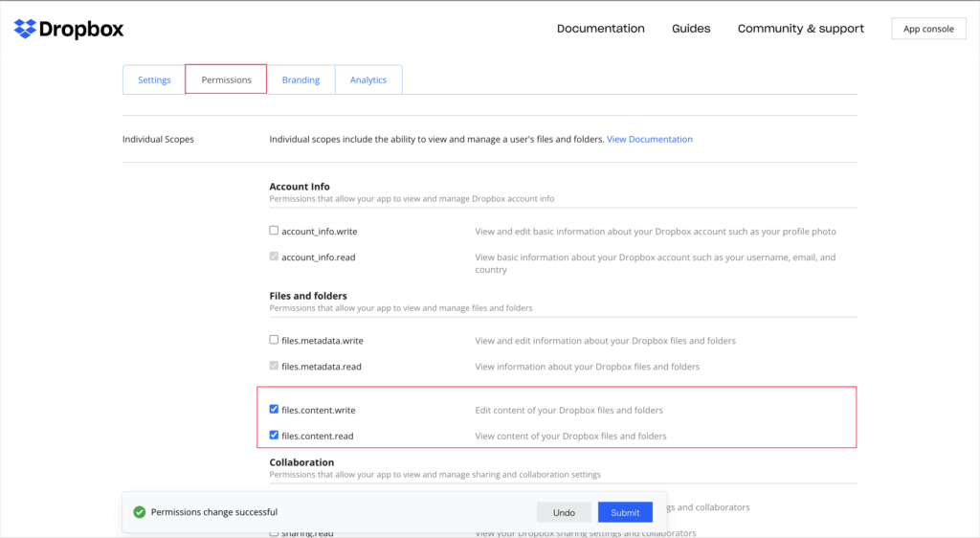980x538 pixels.
Task: Open the Settings tab
Action: pos(154,80)
